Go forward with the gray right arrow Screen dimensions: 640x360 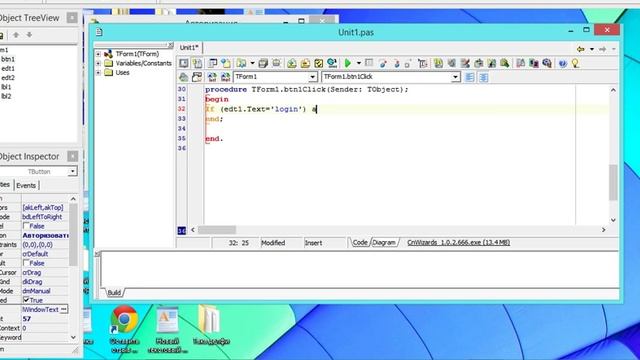[603, 49]
